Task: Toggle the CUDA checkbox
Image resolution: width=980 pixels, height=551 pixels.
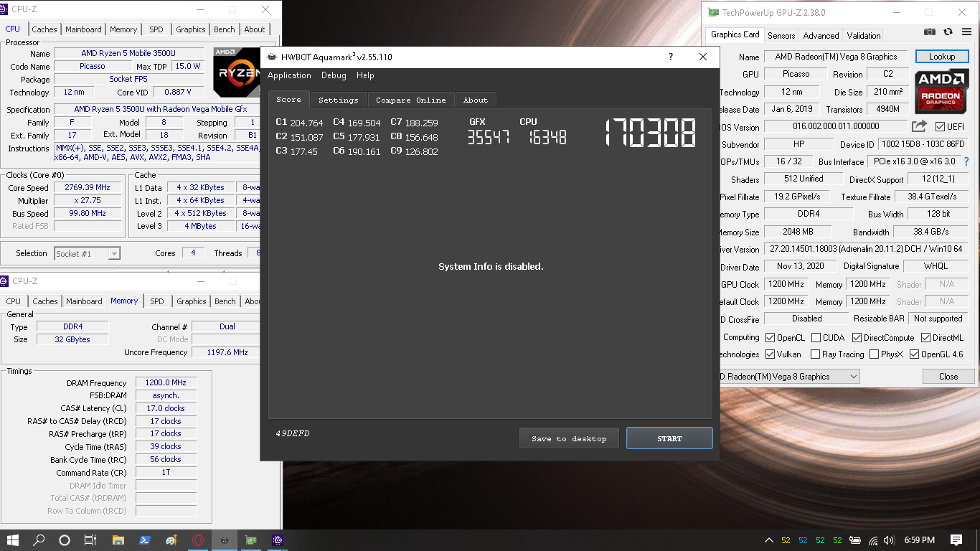Action: pos(816,338)
